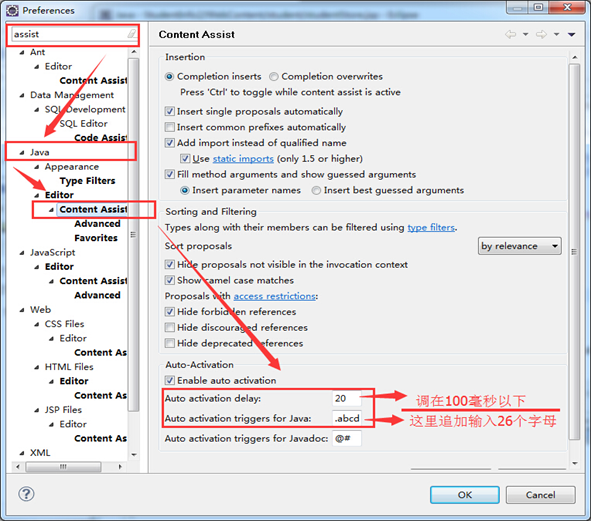Click tree vertical scrollbar down arrow
591x521 pixels.
coord(134,455)
